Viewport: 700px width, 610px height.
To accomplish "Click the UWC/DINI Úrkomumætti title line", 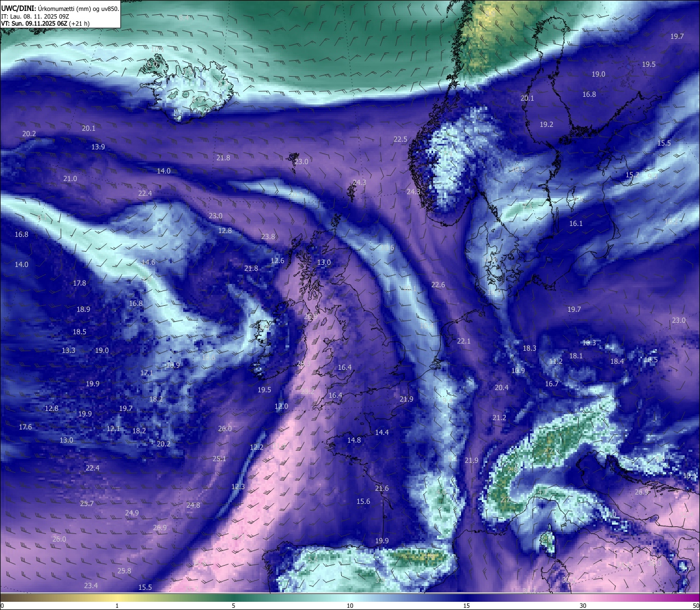I will point(60,8).
